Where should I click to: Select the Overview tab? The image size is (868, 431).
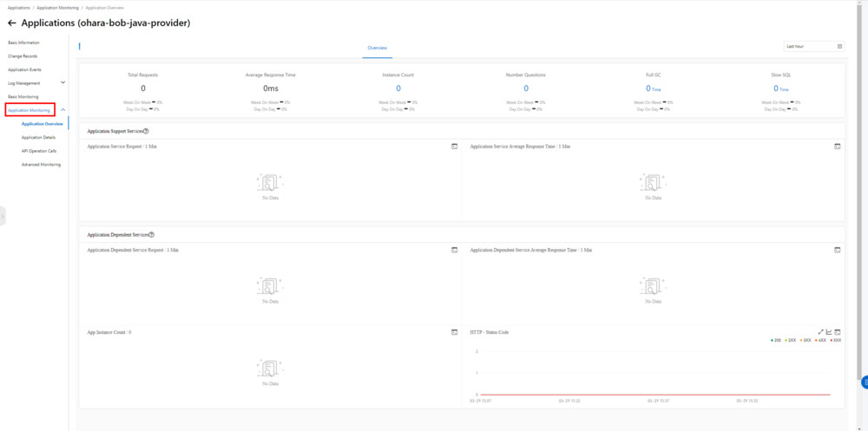click(378, 49)
